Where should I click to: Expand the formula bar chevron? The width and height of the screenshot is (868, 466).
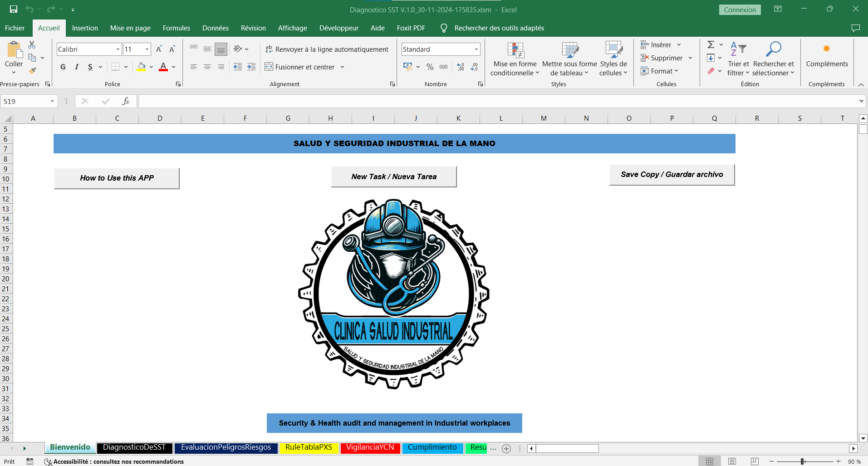point(861,101)
